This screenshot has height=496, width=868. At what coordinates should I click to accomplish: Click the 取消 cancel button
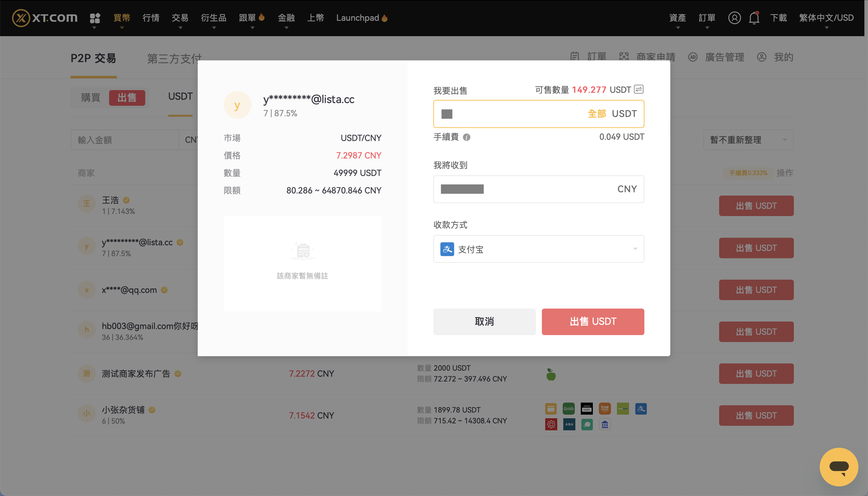point(484,321)
